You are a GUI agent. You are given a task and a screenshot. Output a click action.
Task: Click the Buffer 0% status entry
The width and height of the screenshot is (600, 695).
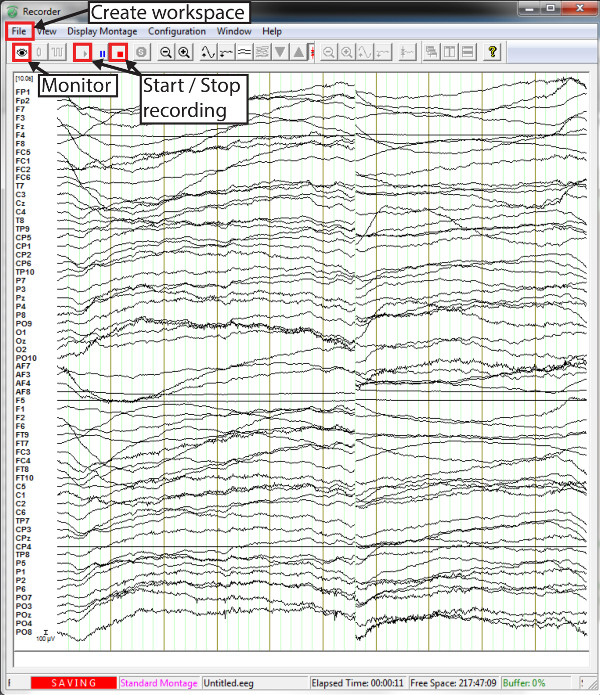tap(524, 683)
